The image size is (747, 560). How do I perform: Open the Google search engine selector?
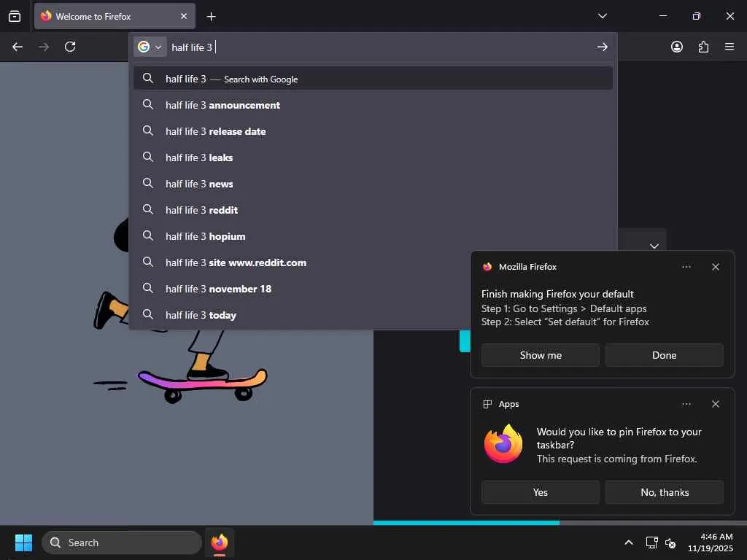[150, 47]
